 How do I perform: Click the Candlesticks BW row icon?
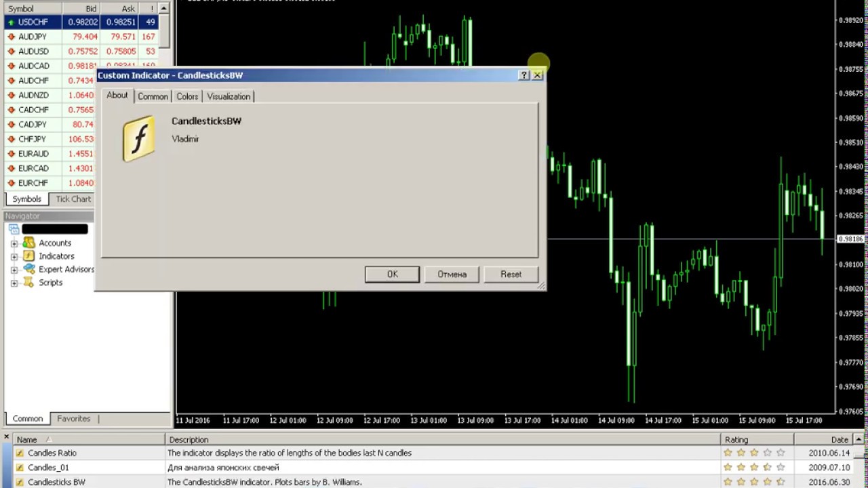point(20,482)
